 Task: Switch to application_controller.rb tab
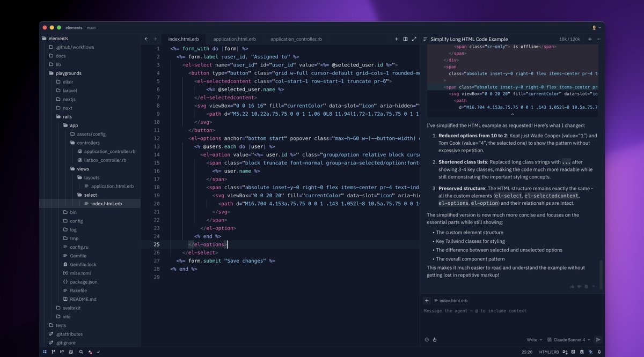point(296,39)
